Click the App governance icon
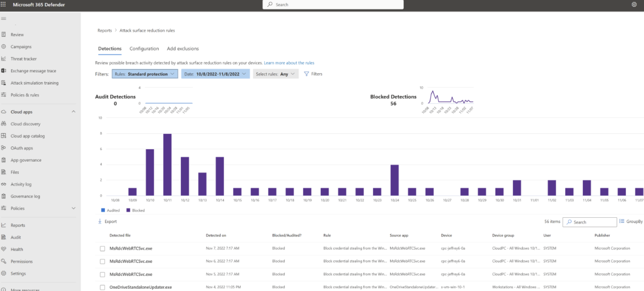Screen dimensions: 644x291 (3, 160)
